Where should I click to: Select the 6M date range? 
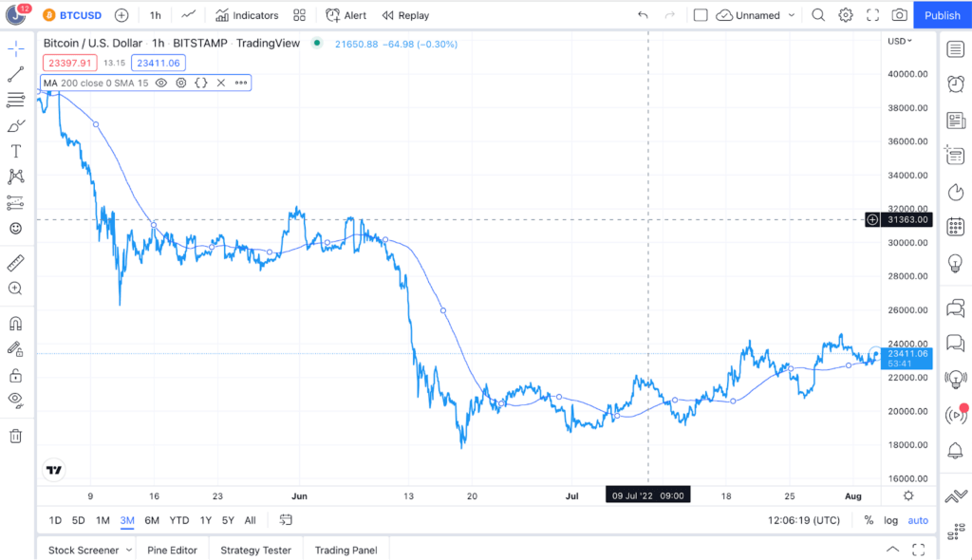coord(152,520)
